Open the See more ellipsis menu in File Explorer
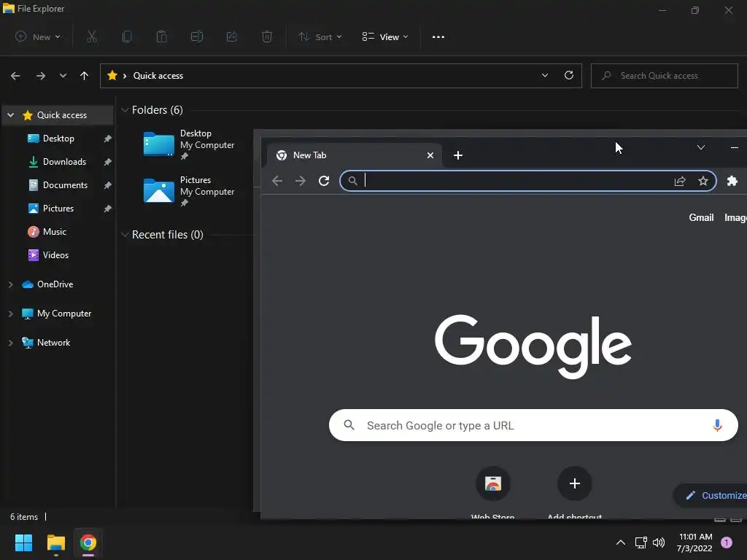The image size is (747, 560). (x=438, y=36)
